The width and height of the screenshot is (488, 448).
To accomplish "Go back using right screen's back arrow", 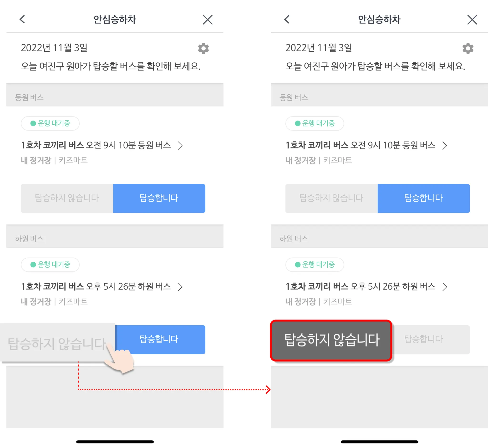I will point(287,19).
